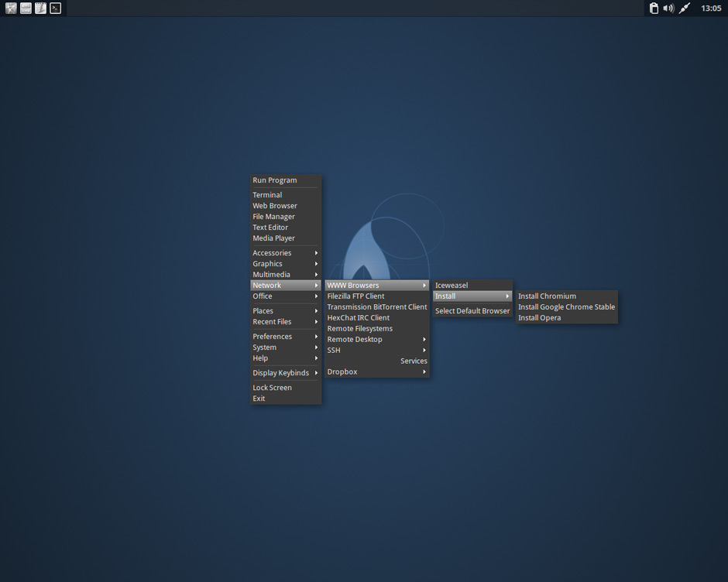
Task: Open Transmission BitTorrent Client
Action: tap(377, 306)
